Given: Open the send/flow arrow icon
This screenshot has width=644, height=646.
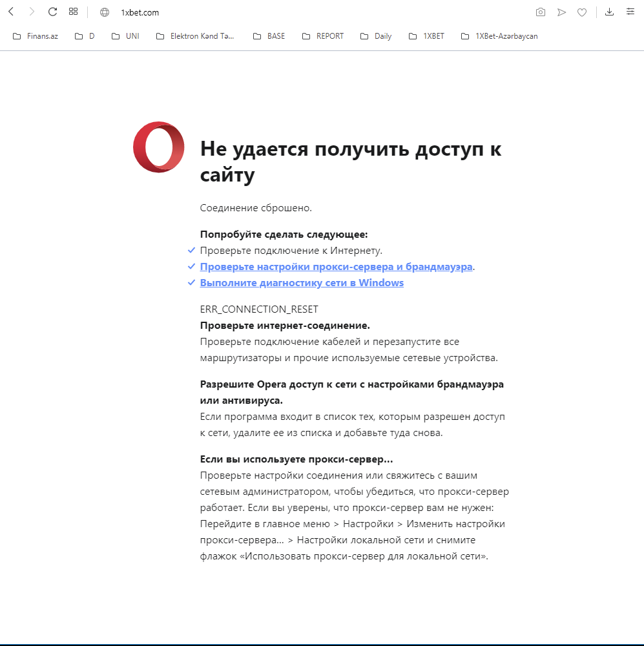Looking at the screenshot, I should click(x=561, y=12).
